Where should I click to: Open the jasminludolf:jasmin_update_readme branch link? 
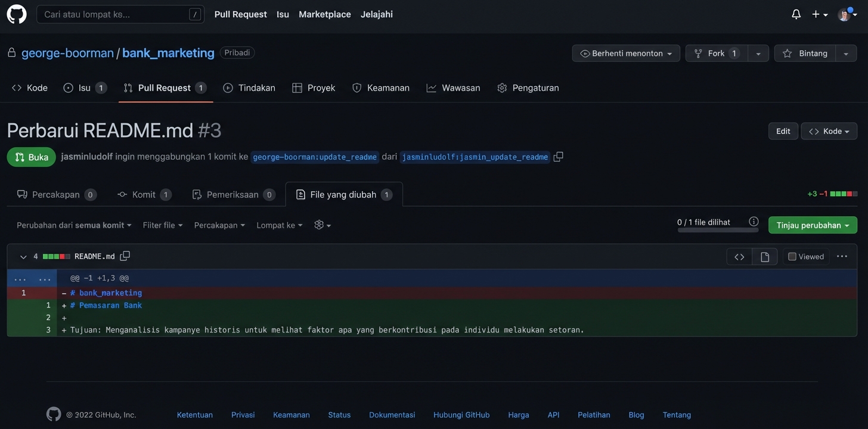click(x=475, y=157)
